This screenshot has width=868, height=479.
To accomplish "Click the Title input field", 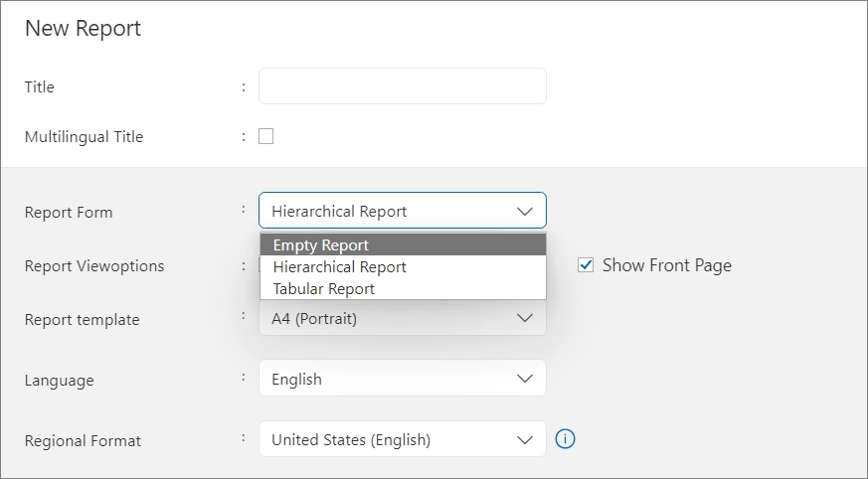I will [403, 85].
